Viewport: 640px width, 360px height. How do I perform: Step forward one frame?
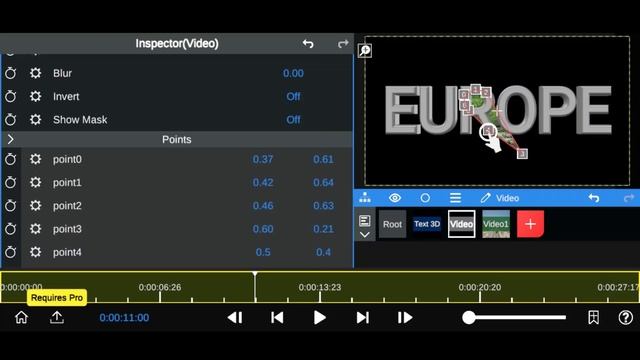(405, 318)
